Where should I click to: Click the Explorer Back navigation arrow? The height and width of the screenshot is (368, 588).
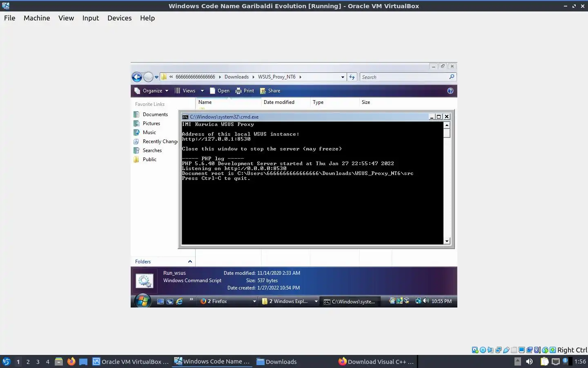click(137, 77)
